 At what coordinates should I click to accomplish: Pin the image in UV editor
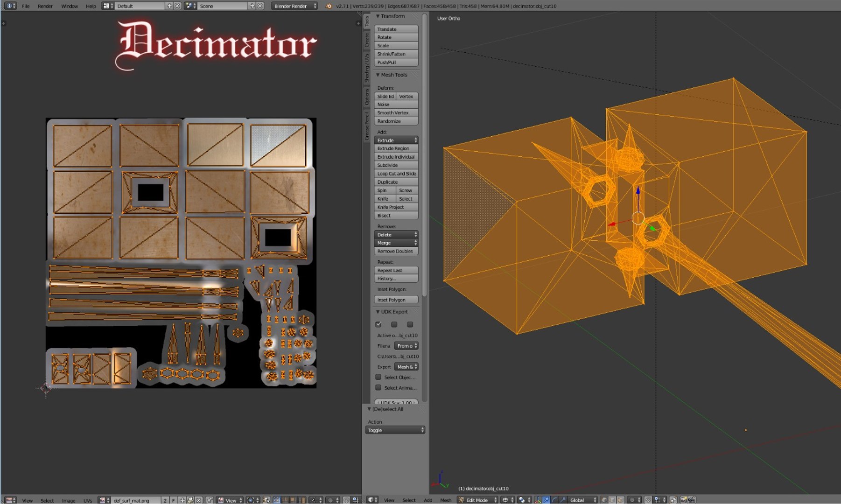tap(209, 500)
